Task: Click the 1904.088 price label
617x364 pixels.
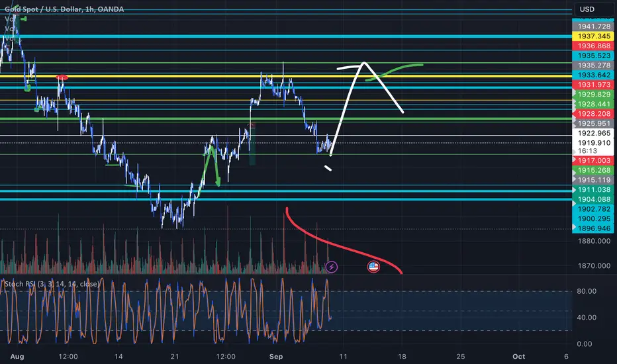Action: point(593,199)
